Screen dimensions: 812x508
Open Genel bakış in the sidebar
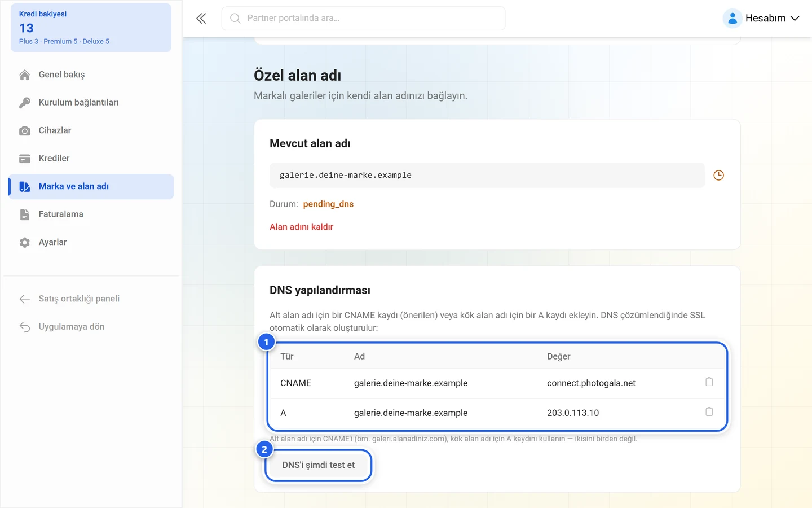(x=91, y=75)
